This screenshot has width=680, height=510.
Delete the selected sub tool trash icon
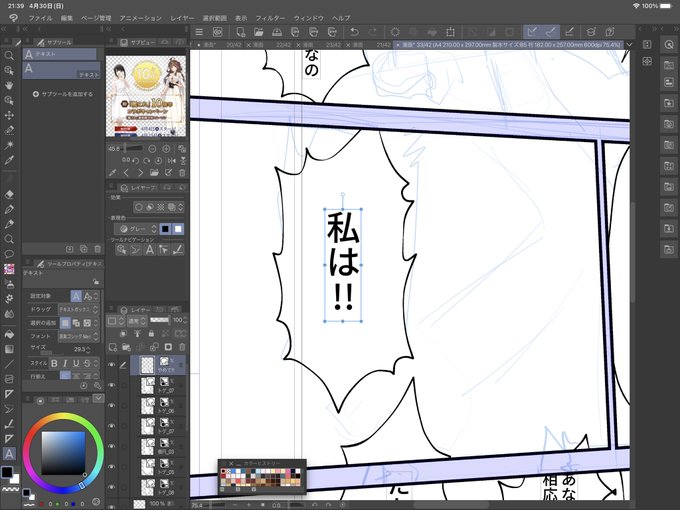[x=98, y=249]
